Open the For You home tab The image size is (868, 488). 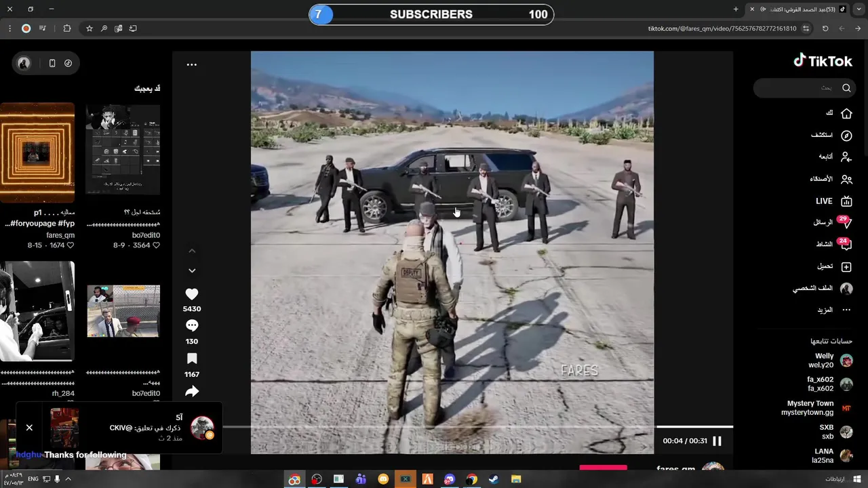tap(838, 113)
